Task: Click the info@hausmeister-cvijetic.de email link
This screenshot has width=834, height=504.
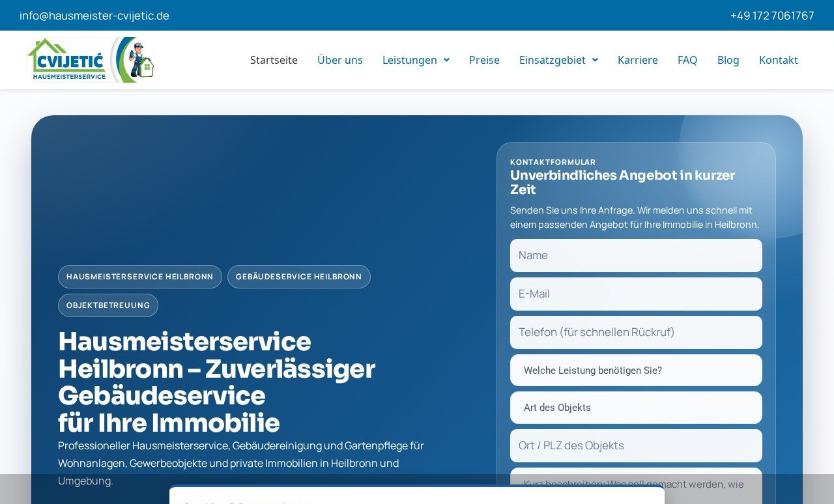Action: (94, 16)
